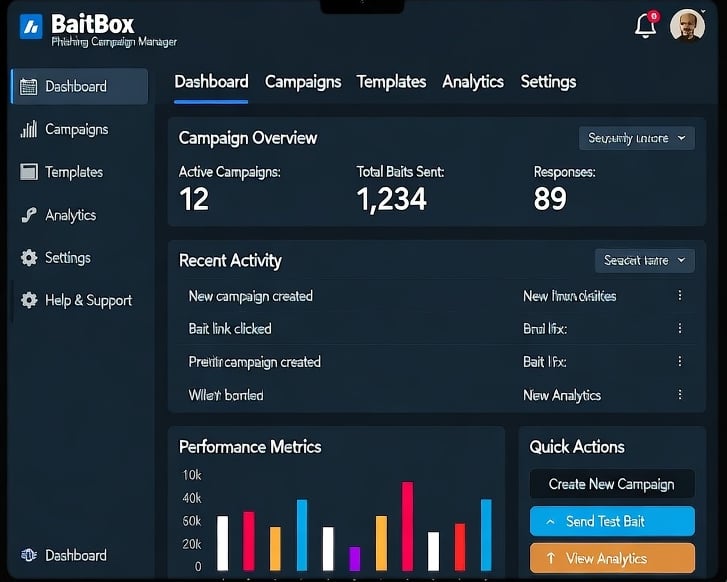Click the BaitBox logo icon
This screenshot has width=727, height=582.
31,26
